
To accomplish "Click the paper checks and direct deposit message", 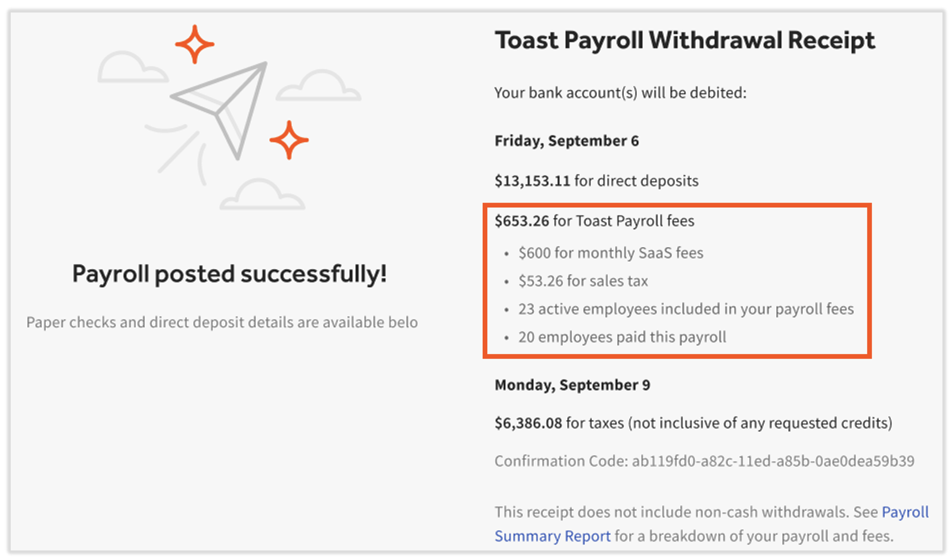I will tap(222, 322).
